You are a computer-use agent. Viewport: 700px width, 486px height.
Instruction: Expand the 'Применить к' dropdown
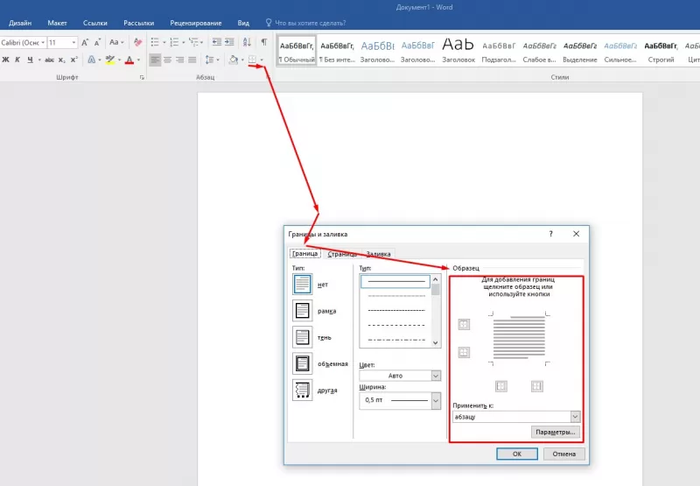pyautogui.click(x=575, y=416)
